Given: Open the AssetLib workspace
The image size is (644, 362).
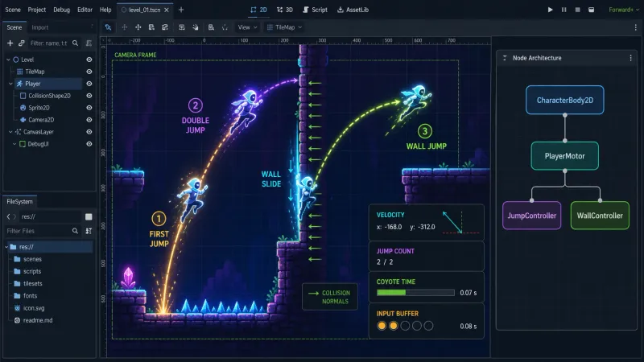Looking at the screenshot, I should coord(353,10).
